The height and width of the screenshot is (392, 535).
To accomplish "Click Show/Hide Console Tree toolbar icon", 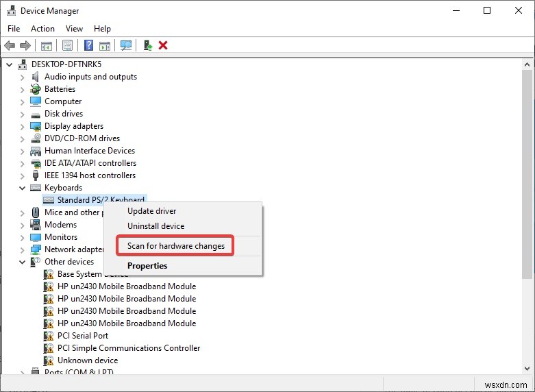I will 47,45.
